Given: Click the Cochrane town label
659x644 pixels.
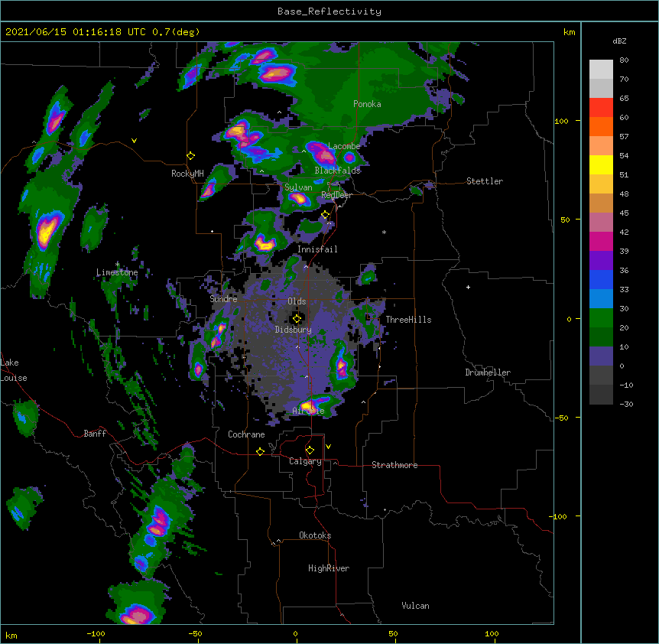Looking at the screenshot, I should pyautogui.click(x=246, y=434).
